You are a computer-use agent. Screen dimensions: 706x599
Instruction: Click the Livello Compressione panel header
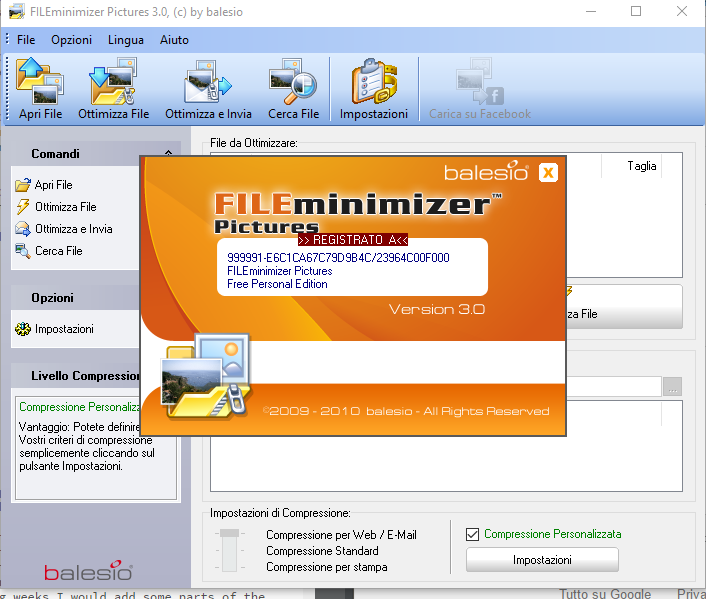point(75,376)
